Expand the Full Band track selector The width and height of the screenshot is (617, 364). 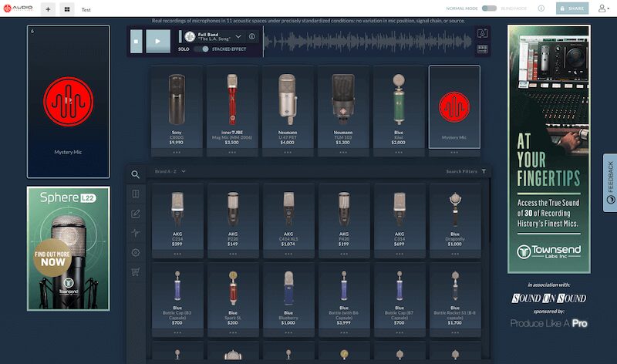pos(238,36)
